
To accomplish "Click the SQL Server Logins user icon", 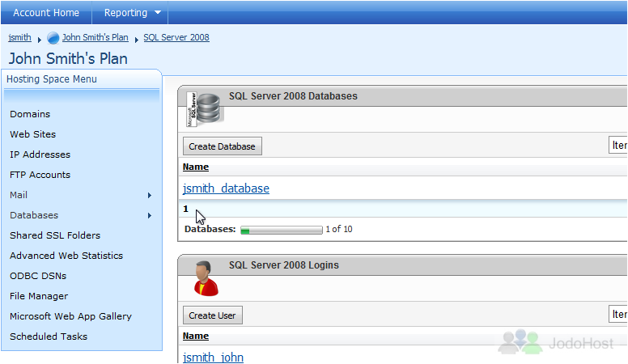I will (206, 279).
